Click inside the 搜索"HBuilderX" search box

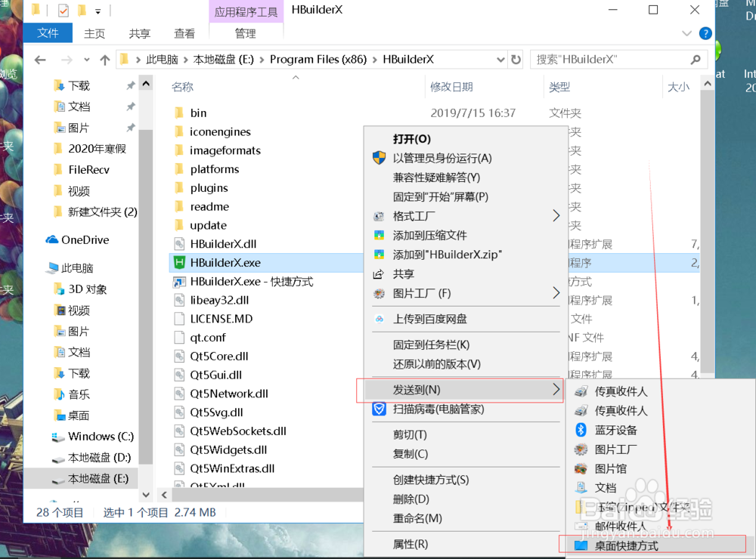(620, 59)
